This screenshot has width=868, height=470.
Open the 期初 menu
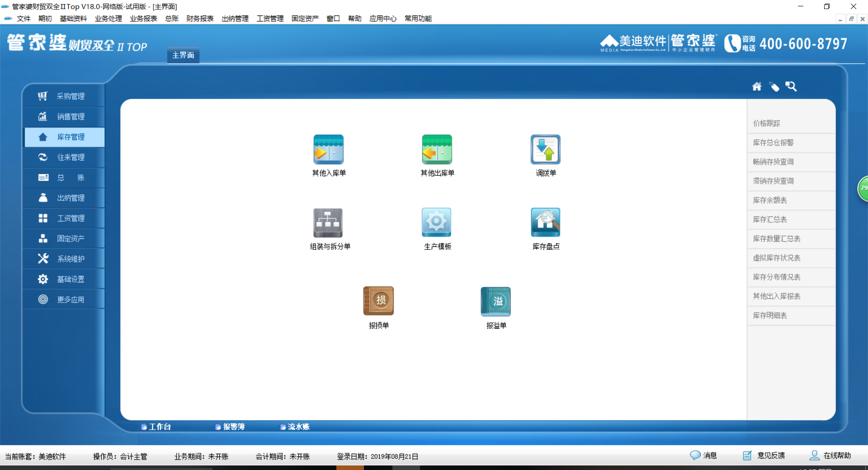click(x=45, y=19)
